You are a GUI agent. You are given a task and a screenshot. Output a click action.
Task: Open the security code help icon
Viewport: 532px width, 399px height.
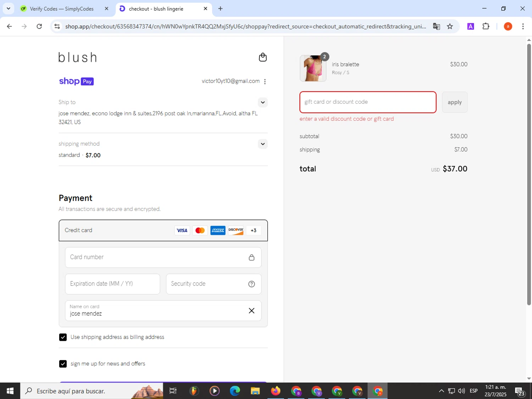251,284
